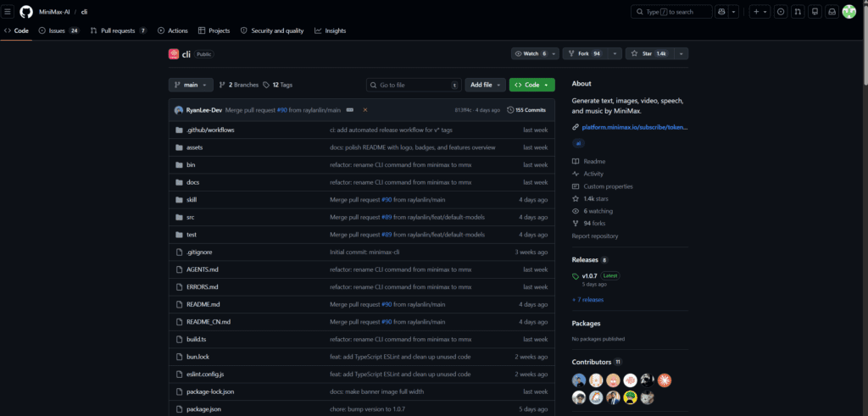
Task: Open the Activity link in About
Action: (x=593, y=174)
